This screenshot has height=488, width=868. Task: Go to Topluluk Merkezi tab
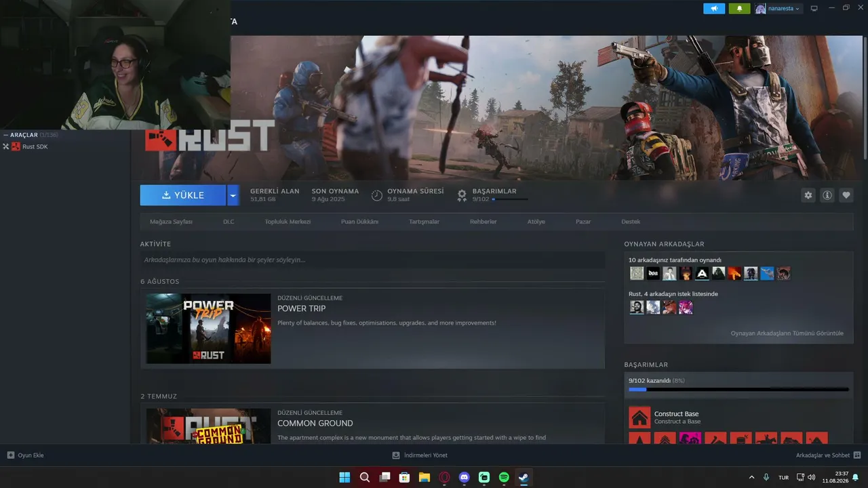pos(288,222)
